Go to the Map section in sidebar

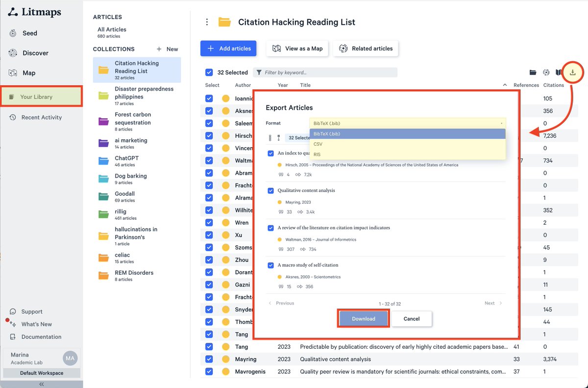[x=22, y=73]
